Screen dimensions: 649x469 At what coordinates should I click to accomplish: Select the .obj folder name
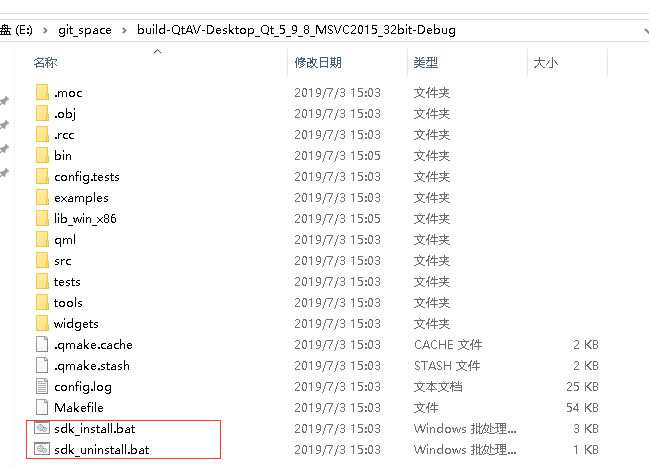65,114
